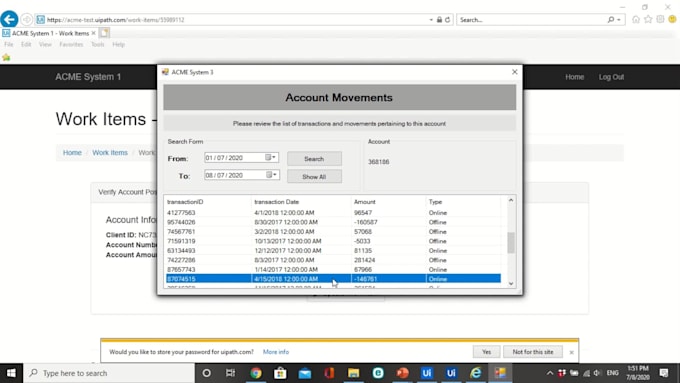This screenshot has width=680, height=383.
Task: Select the ACME System 1 - Work Items tab
Action: [49, 33]
